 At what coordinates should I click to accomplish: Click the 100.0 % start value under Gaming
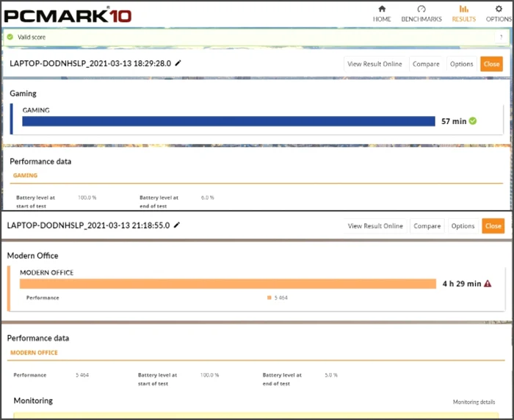[87, 198]
